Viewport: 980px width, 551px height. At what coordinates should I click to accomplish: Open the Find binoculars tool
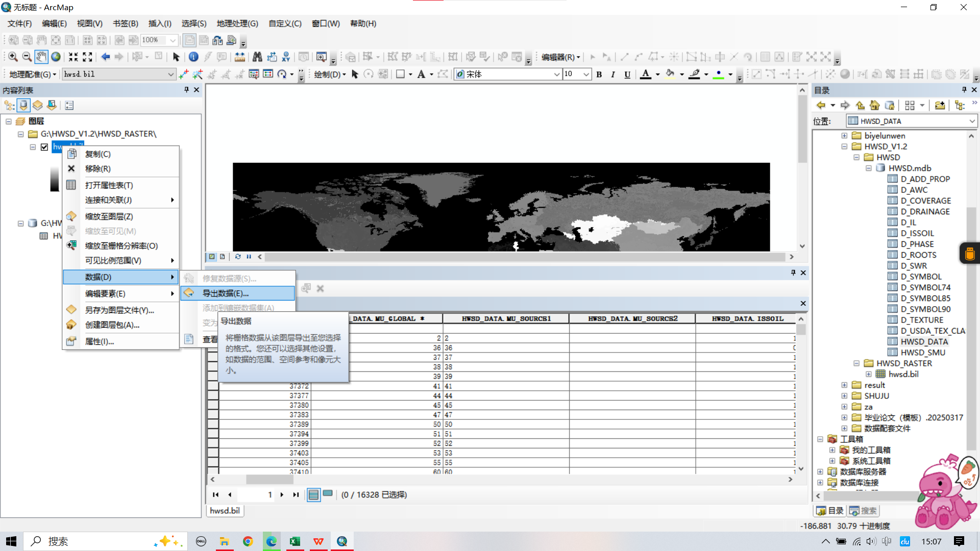click(257, 57)
